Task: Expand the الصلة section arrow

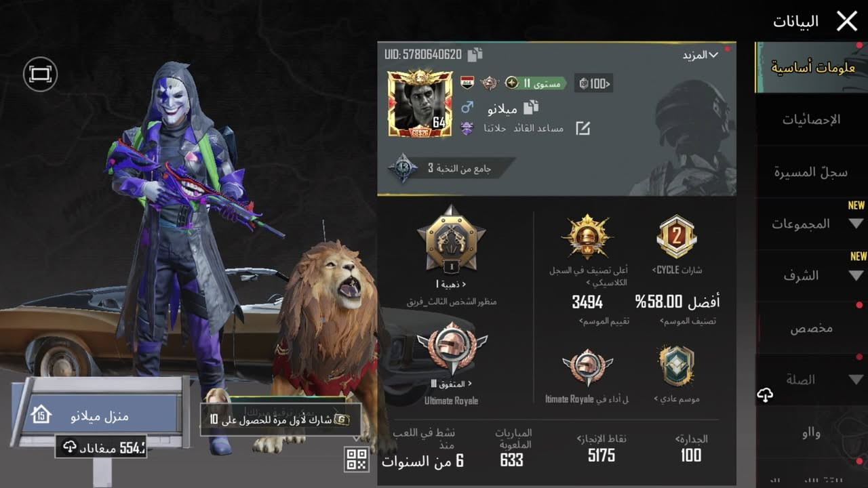Action: point(856,380)
